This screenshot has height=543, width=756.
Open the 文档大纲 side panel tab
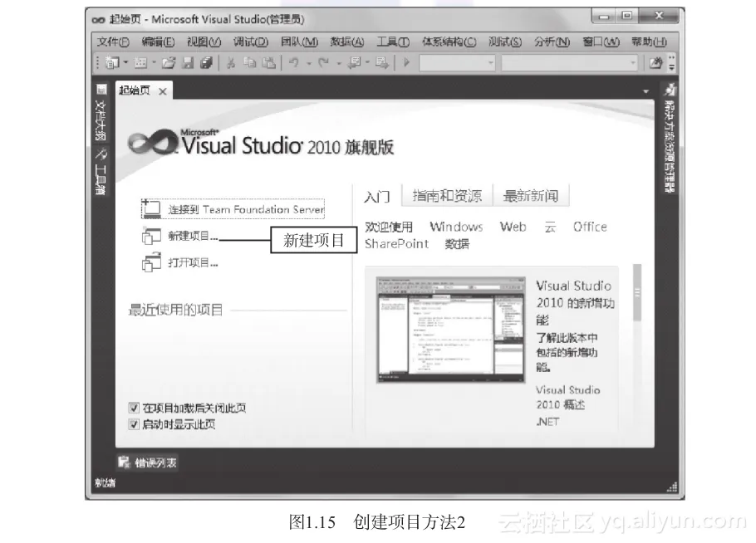coord(101,112)
